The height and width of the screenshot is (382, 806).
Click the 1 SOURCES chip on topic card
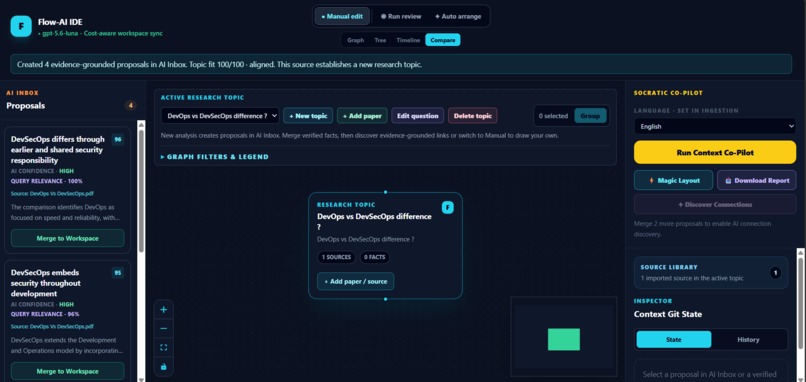(336, 257)
